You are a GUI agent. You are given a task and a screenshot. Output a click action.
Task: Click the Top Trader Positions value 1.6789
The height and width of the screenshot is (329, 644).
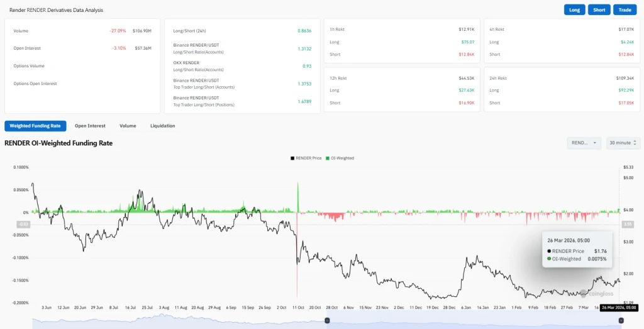coord(304,101)
